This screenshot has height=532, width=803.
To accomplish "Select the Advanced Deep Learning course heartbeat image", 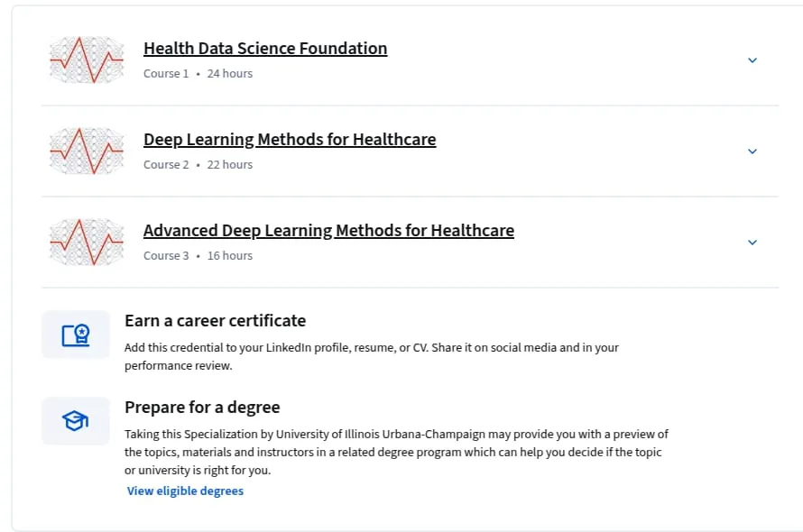I will pos(87,243).
